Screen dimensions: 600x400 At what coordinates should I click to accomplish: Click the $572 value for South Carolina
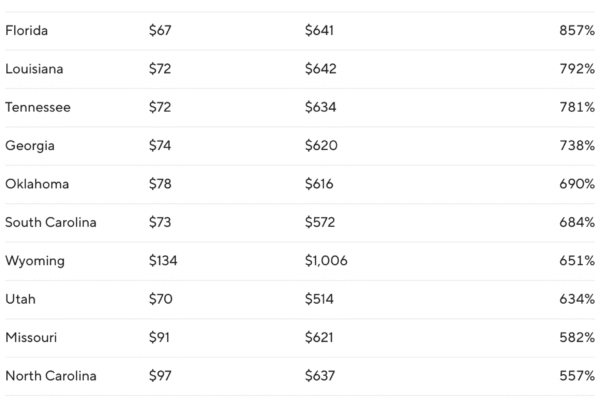(319, 222)
